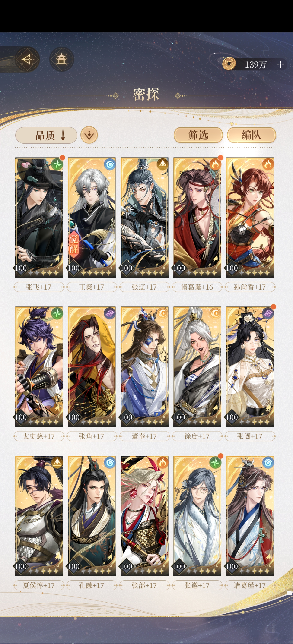The image size is (293, 644).
Task: Open the 品质 sort dropdown
Action: [46, 135]
